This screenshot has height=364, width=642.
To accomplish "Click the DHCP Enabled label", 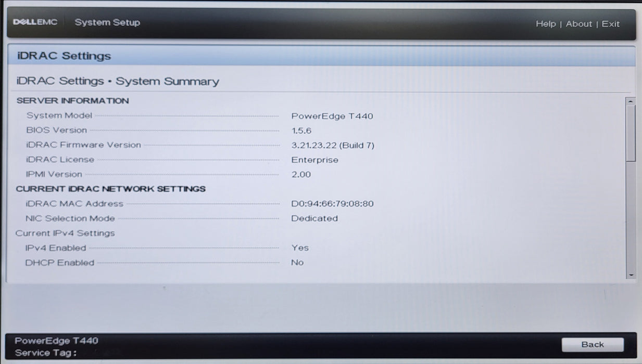I will (60, 263).
